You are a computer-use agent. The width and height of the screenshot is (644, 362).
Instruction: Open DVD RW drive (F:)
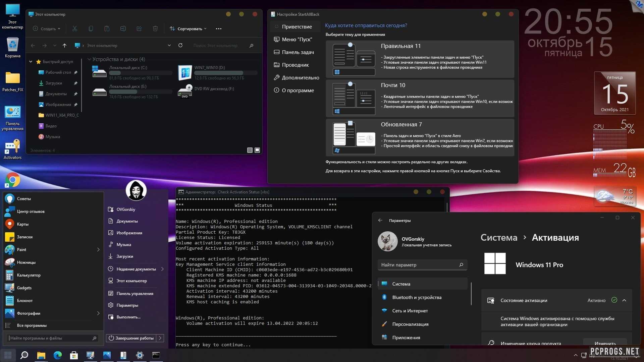[206, 91]
